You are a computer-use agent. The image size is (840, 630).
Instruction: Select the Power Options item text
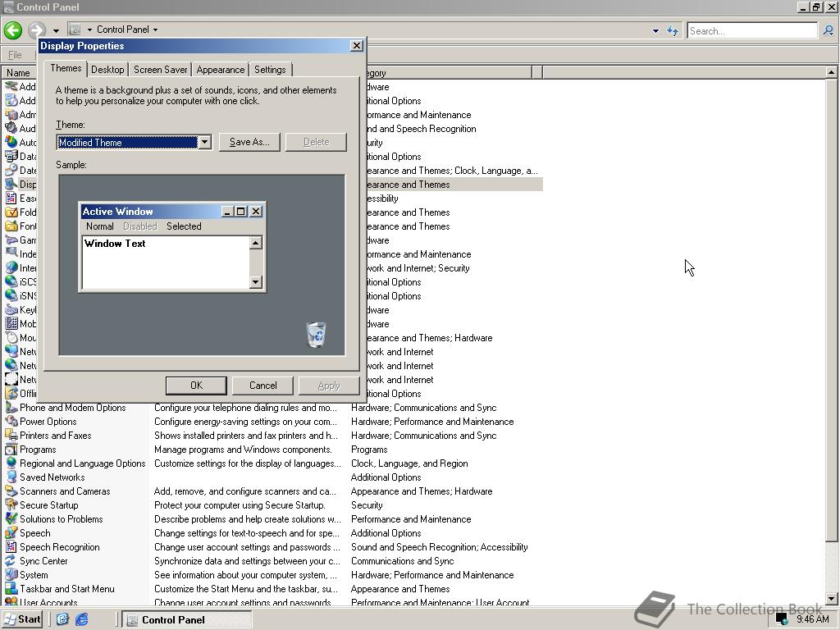tap(48, 422)
